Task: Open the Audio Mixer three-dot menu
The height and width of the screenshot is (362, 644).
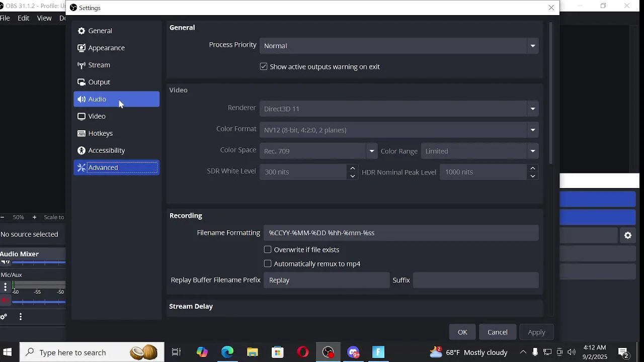Action: click(x=21, y=317)
